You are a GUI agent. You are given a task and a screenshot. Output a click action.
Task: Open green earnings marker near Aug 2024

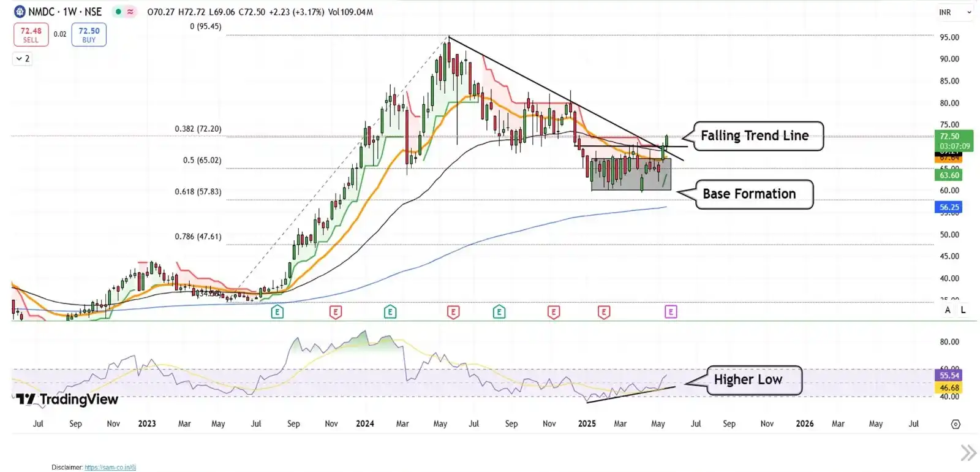(499, 312)
